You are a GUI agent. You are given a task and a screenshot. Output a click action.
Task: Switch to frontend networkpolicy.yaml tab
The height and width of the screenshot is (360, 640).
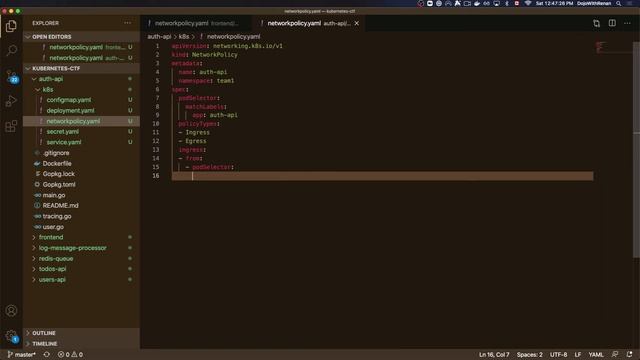tap(196, 23)
